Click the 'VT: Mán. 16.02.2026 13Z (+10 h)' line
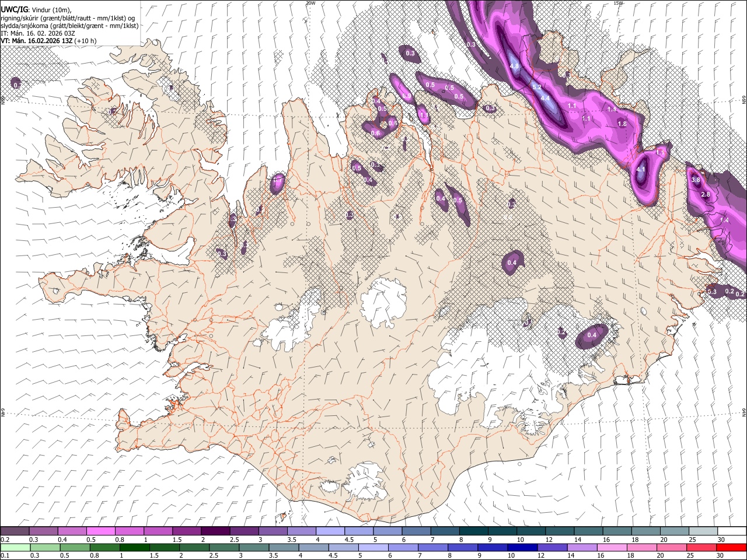The image size is (747, 560). (49, 41)
